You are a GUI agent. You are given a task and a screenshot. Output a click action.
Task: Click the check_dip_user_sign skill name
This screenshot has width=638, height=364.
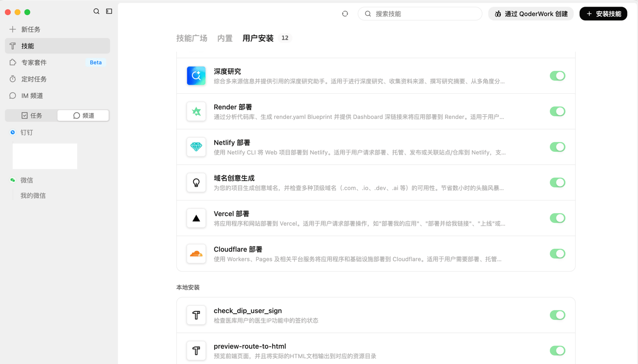(x=248, y=311)
